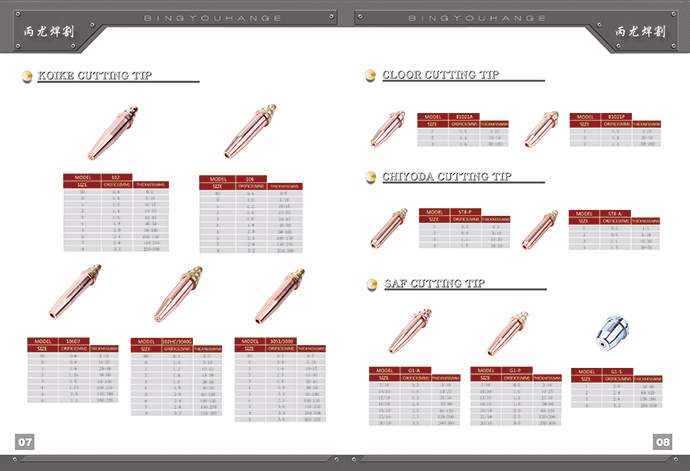Select the nozzle image above model 106 table
Image resolution: width=690 pixels, height=471 pixels.
(x=250, y=132)
